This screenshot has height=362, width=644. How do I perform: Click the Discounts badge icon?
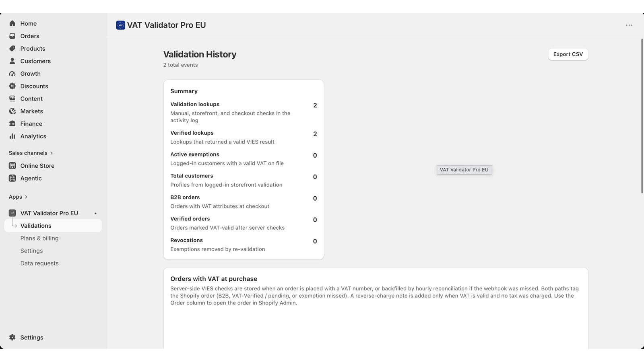tap(12, 86)
